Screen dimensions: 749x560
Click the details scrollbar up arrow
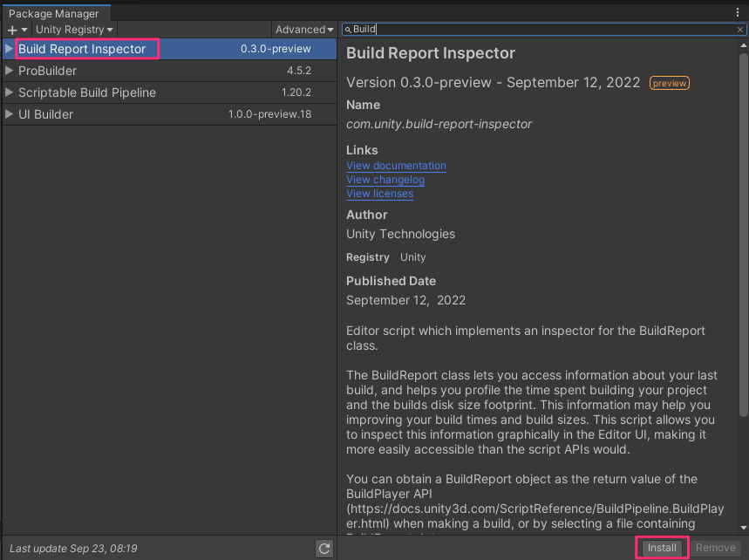coord(743,46)
